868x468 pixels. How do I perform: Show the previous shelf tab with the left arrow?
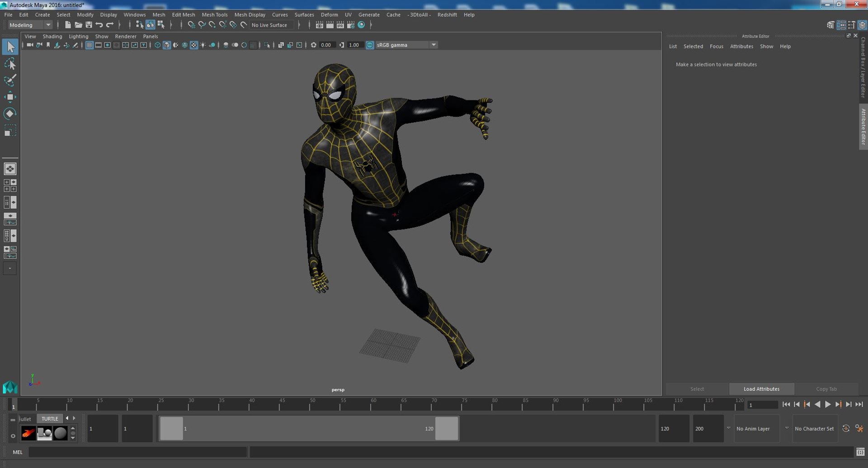pos(67,418)
